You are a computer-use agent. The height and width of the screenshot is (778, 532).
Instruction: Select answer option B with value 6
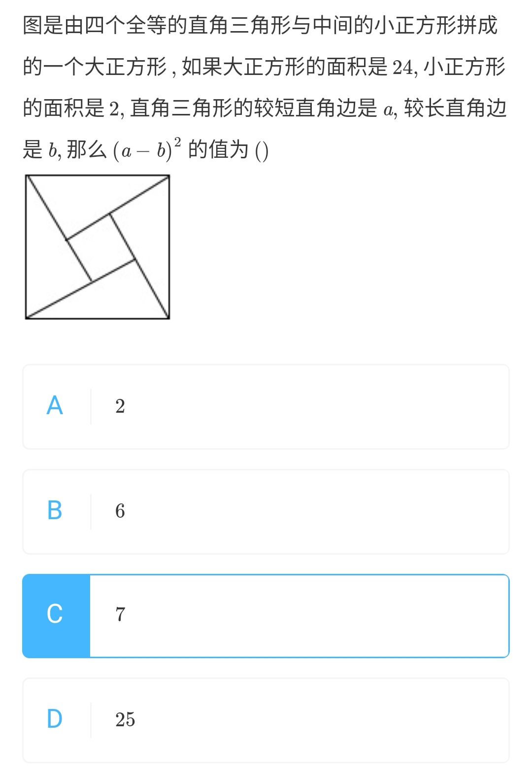(266, 511)
